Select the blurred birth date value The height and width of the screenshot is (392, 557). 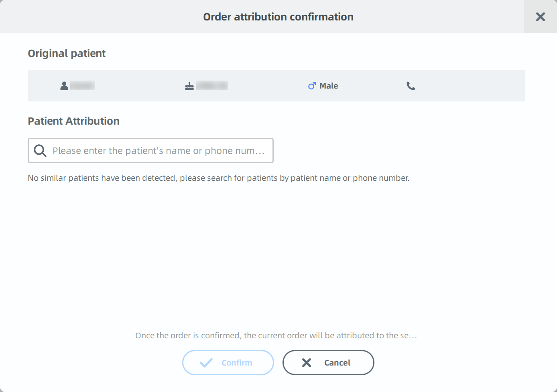pyautogui.click(x=212, y=85)
